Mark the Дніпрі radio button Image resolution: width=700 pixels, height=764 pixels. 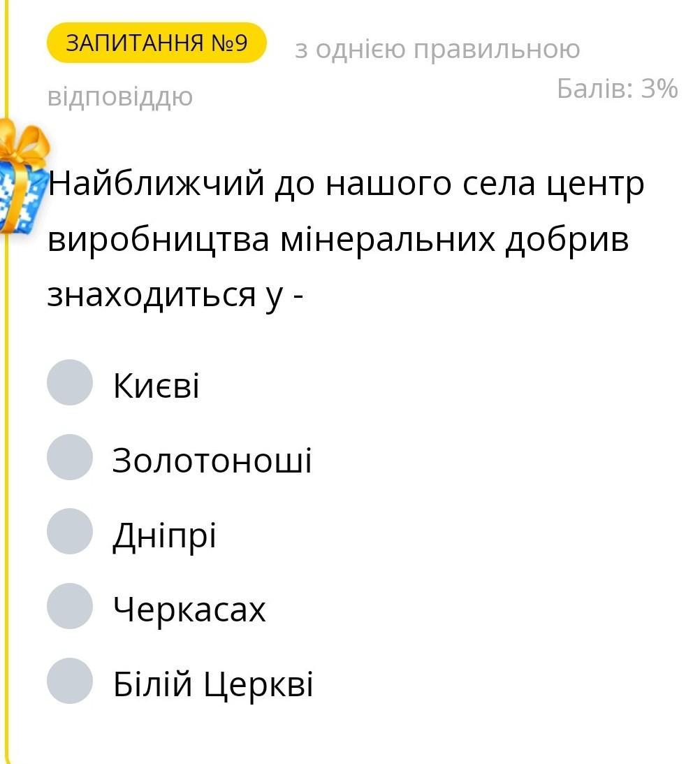click(70, 532)
